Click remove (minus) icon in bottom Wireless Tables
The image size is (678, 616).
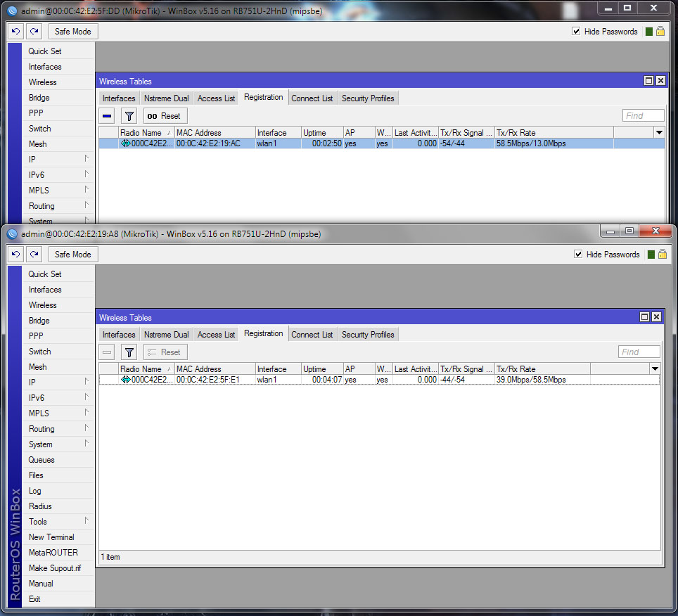click(107, 352)
